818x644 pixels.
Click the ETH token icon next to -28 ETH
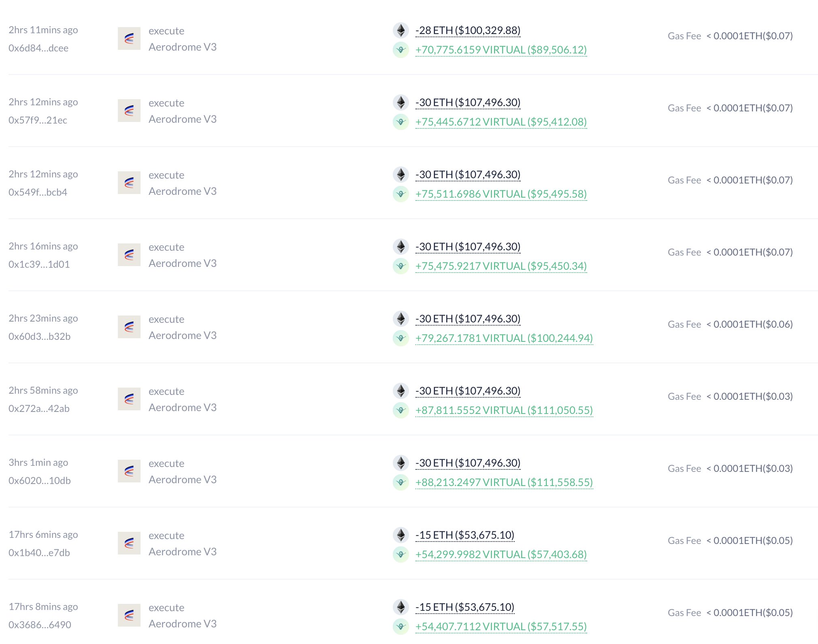coord(400,30)
